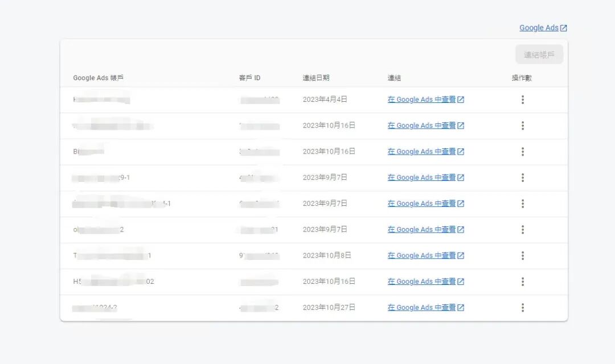Image resolution: width=615 pixels, height=364 pixels.
Task: Click the account name 'ol…2'
Action: click(98, 230)
